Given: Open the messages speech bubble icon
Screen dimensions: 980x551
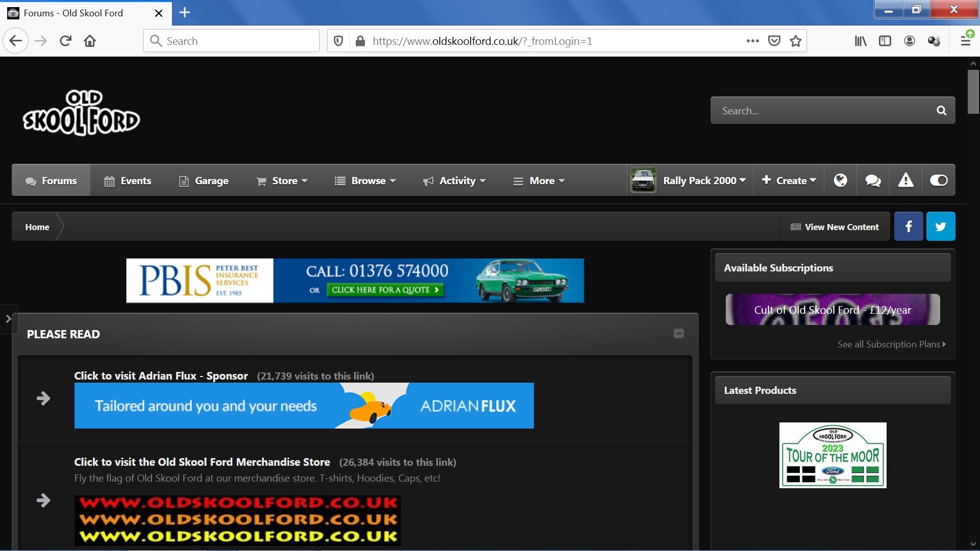Looking at the screenshot, I should [x=873, y=181].
